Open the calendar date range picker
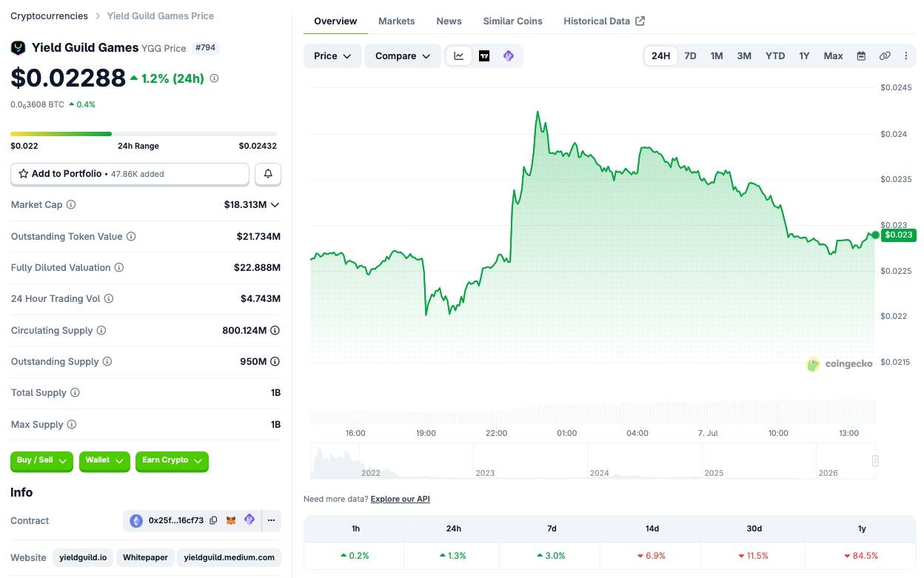This screenshot has height=578, width=924. (861, 56)
